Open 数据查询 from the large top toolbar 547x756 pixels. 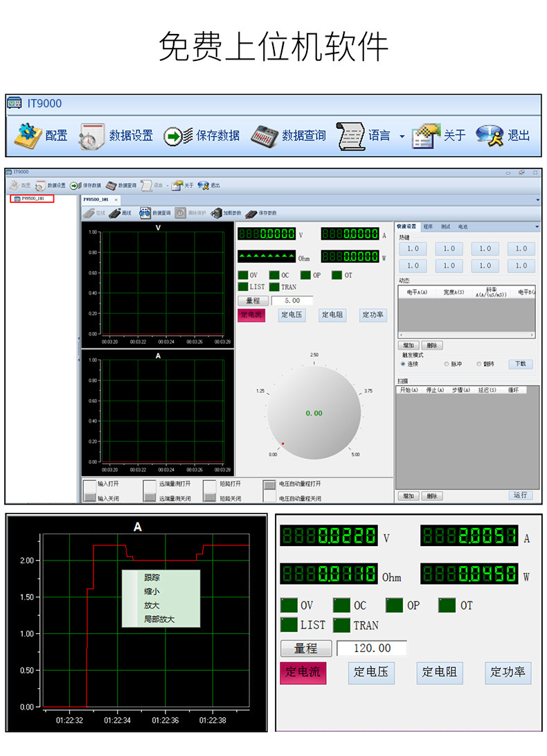tap(264, 135)
